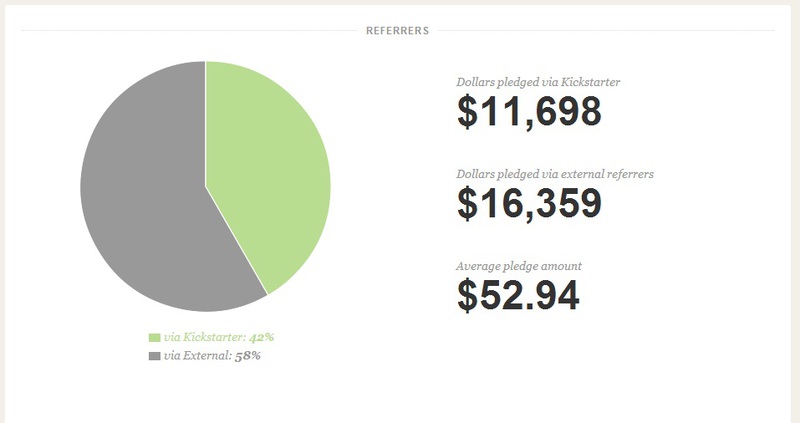Image resolution: width=800 pixels, height=423 pixels.
Task: Click the $52.94 average pledge value
Action: (518, 295)
